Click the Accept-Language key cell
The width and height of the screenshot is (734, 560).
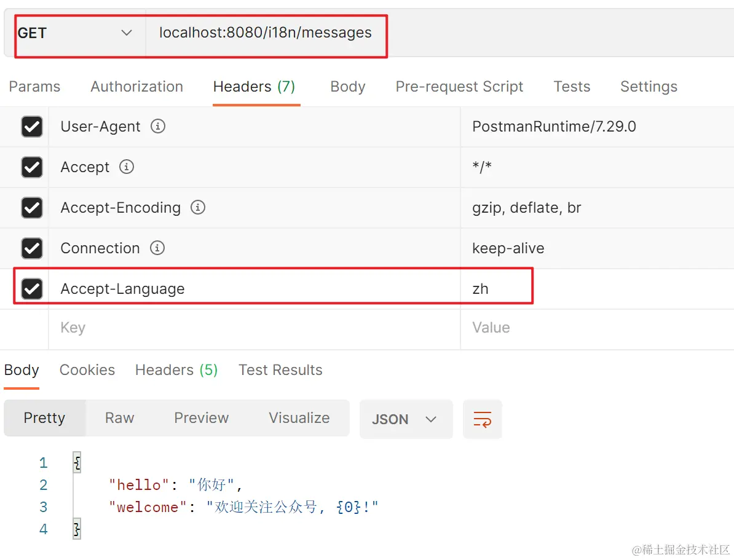[x=255, y=288]
